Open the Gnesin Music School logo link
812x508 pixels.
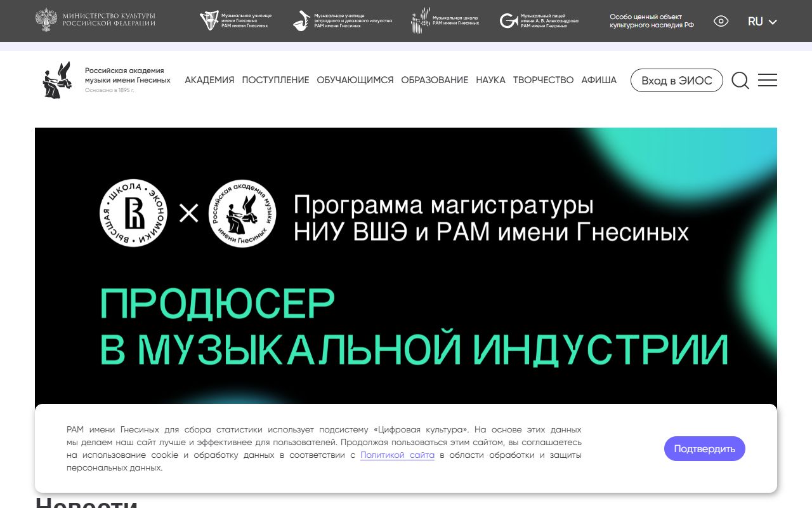click(x=445, y=21)
